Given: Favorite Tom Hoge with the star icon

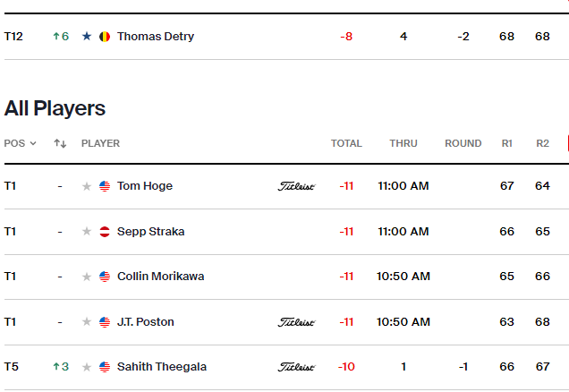Looking at the screenshot, I should 87,186.
